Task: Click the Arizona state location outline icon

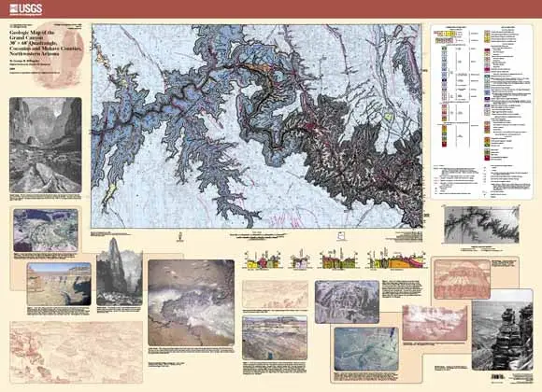Action: [340, 236]
